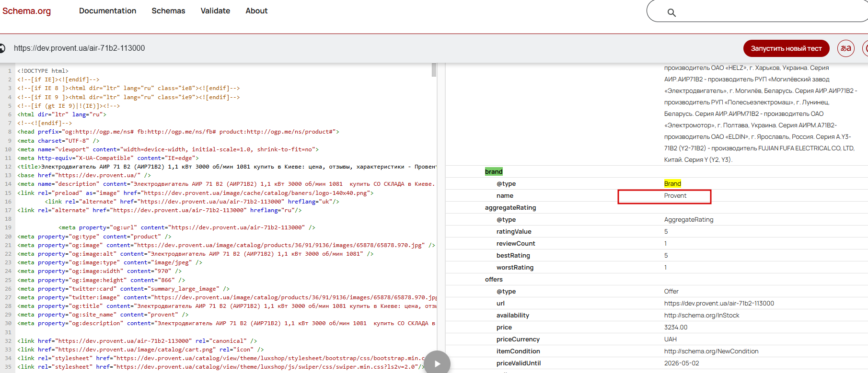Click the base href code line
The width and height of the screenshot is (868, 373).
[84, 175]
